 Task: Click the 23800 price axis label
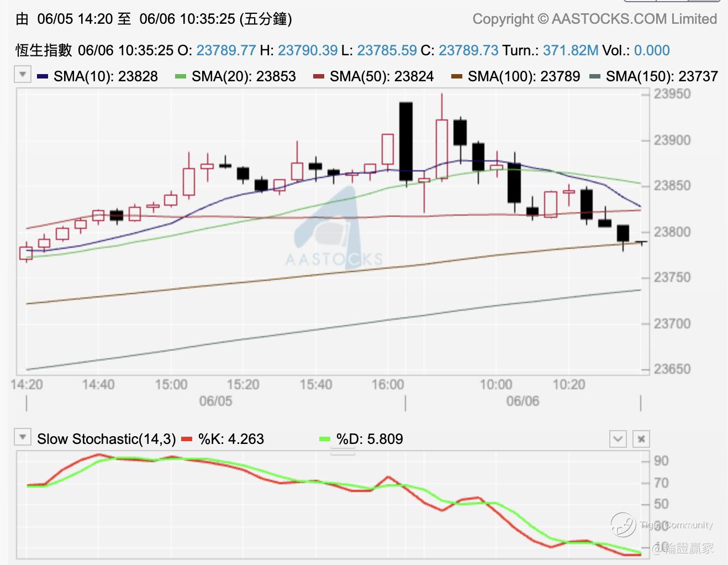tap(672, 232)
